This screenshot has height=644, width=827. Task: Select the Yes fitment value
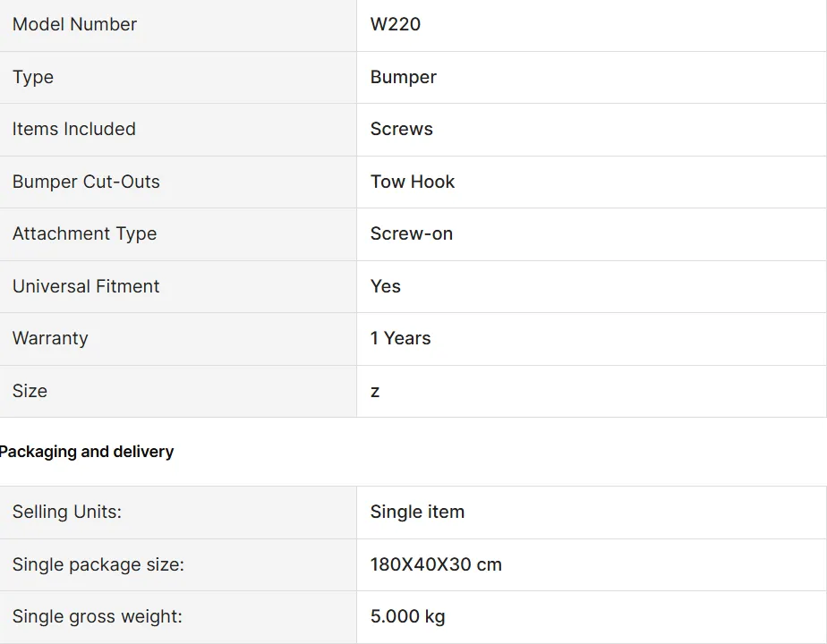(x=386, y=286)
